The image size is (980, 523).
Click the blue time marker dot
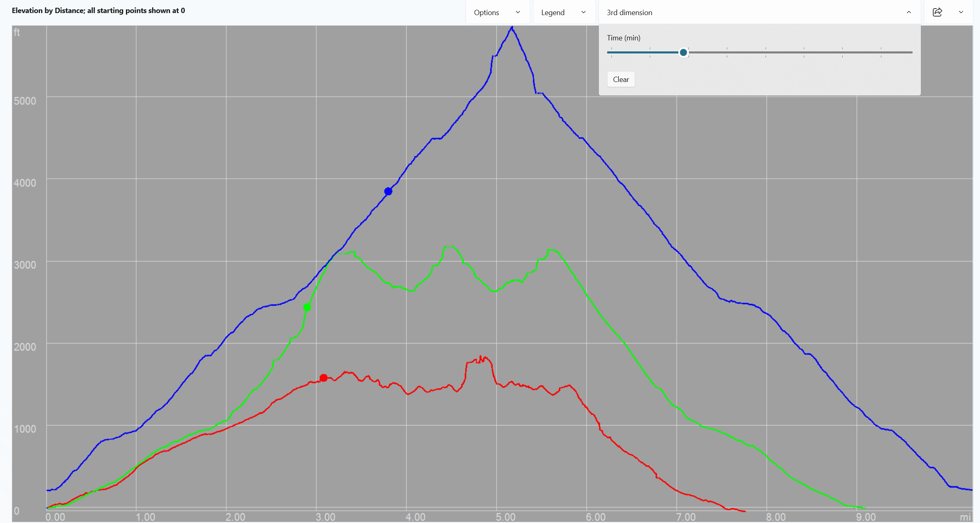coord(388,191)
